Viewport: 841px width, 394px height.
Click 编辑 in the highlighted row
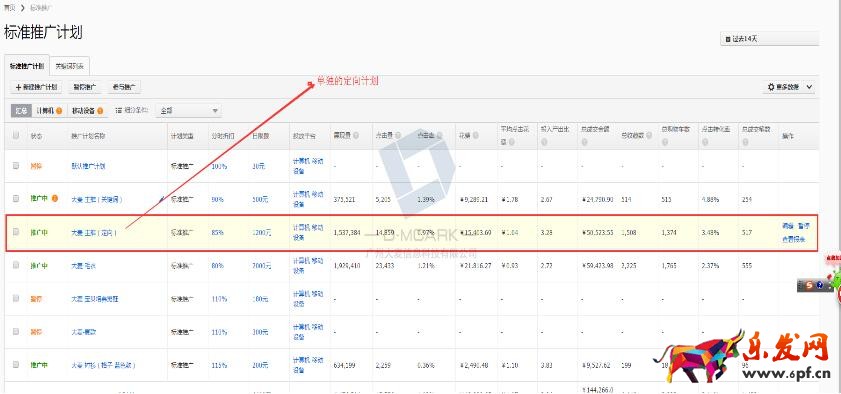click(x=787, y=226)
